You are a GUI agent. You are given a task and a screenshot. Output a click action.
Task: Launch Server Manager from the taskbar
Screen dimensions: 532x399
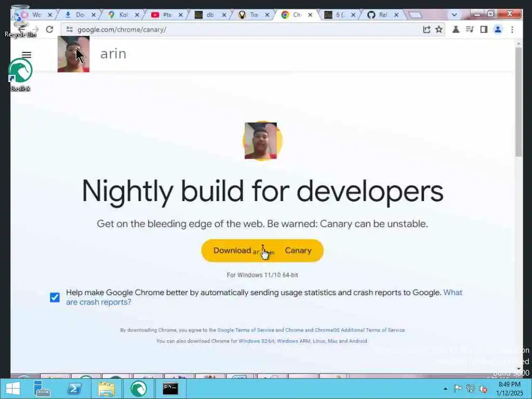click(x=42, y=389)
